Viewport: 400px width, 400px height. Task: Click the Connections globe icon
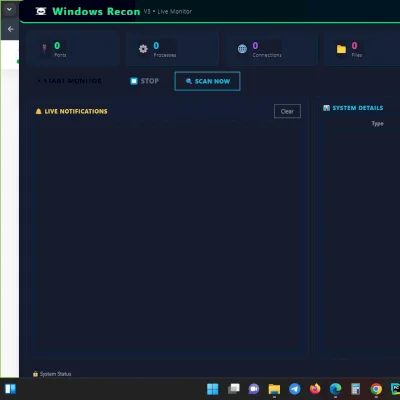[x=242, y=49]
